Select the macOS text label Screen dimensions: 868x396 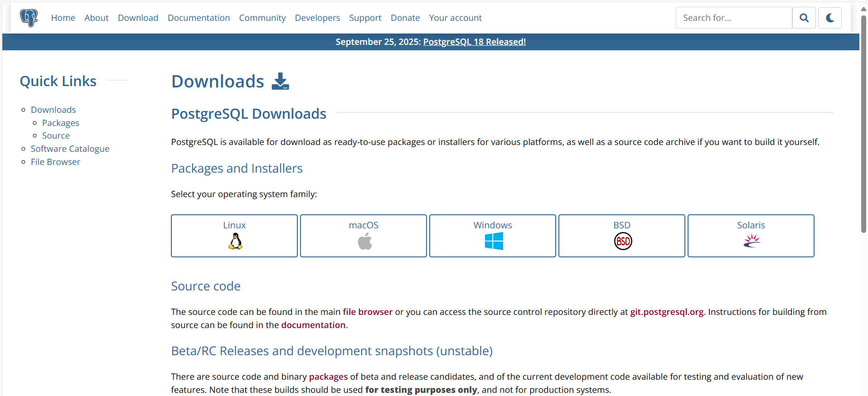(364, 225)
